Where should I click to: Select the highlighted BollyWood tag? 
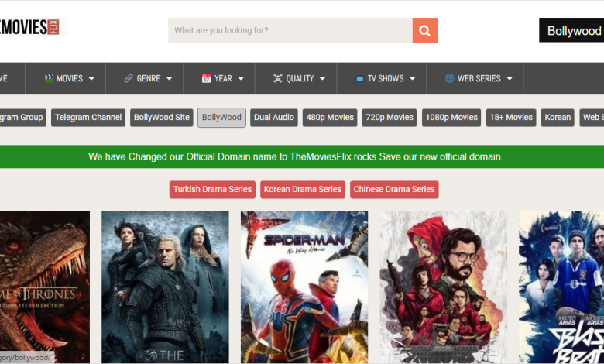click(222, 118)
